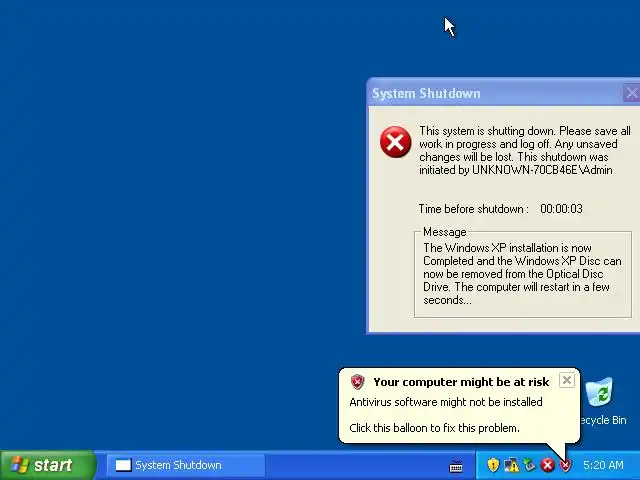Click the keyboard language bar icon
Screen dimensions: 640x480
[x=456, y=466]
